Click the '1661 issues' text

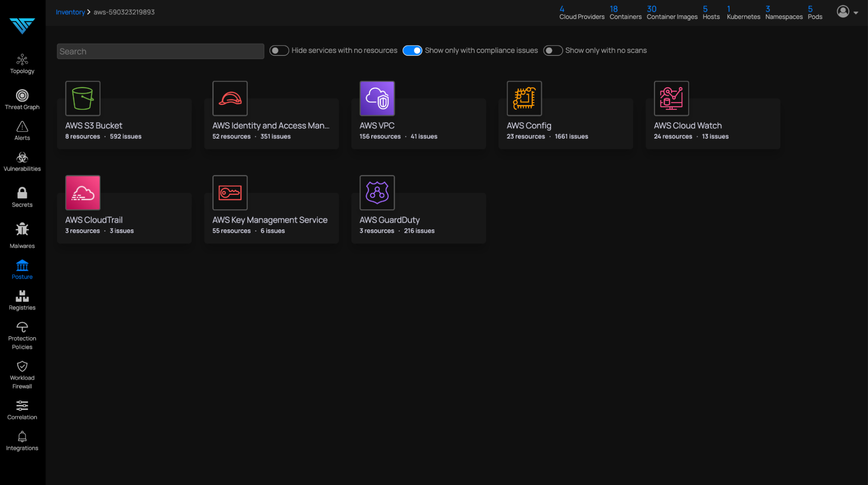tap(571, 136)
